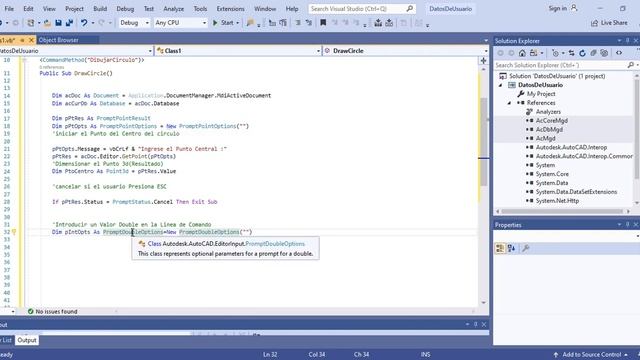Viewport: 640px width, 360px height.
Task: Open the Debug configuration dropdown
Action: [147, 23]
